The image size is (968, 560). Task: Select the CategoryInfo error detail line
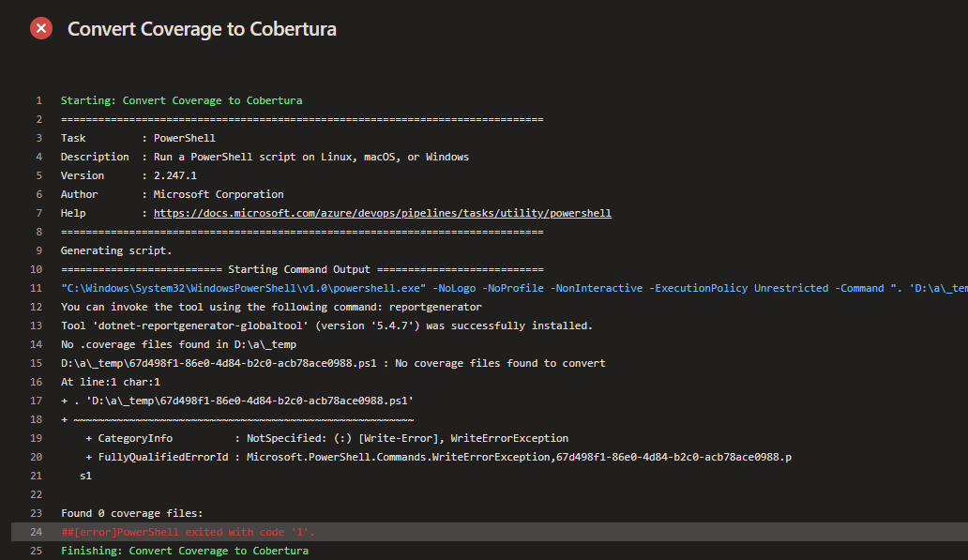coord(326,438)
